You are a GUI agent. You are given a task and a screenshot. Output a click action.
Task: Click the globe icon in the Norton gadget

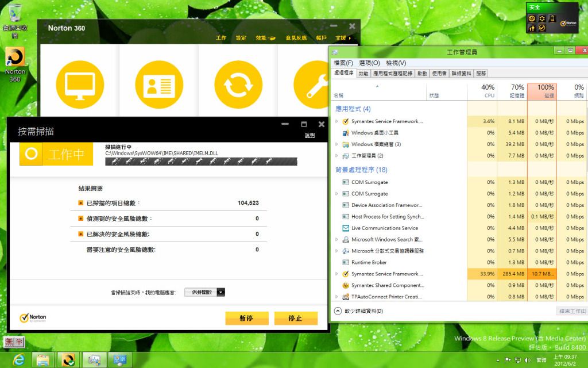(532, 18)
